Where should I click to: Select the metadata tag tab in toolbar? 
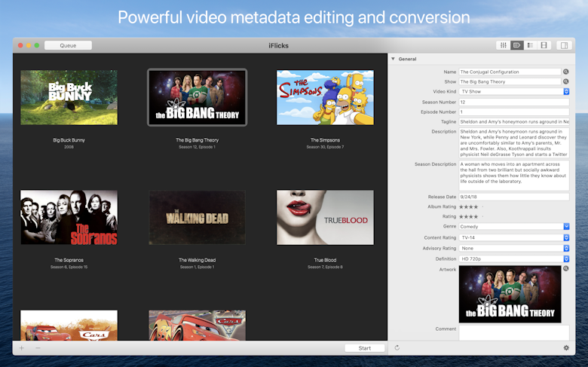point(516,45)
